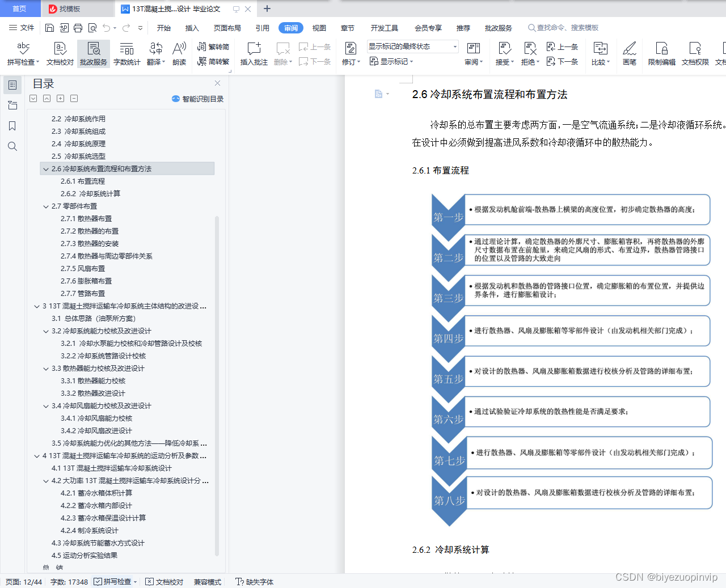Click 兼容模式 in the status bar
Screen dimensions: 726x588
click(x=208, y=582)
